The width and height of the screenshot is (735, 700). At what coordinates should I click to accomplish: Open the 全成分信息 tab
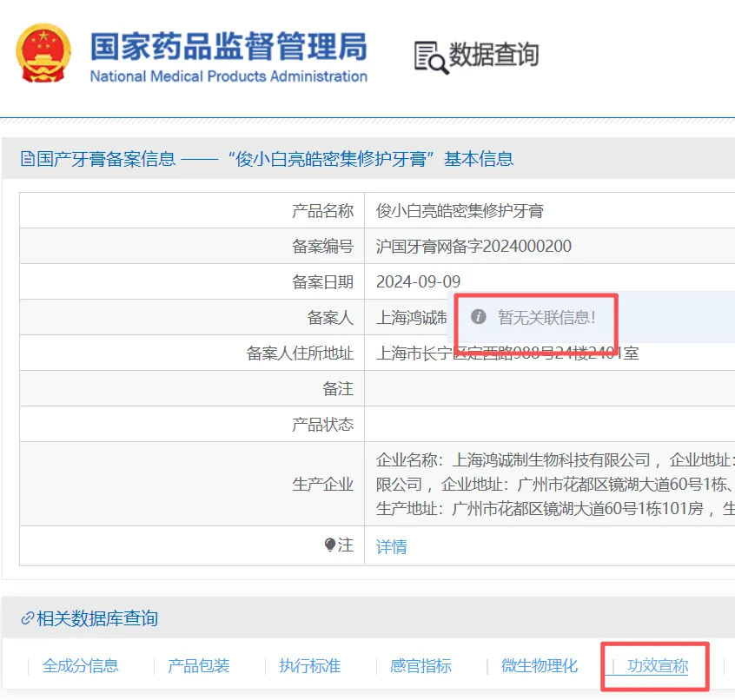81,665
